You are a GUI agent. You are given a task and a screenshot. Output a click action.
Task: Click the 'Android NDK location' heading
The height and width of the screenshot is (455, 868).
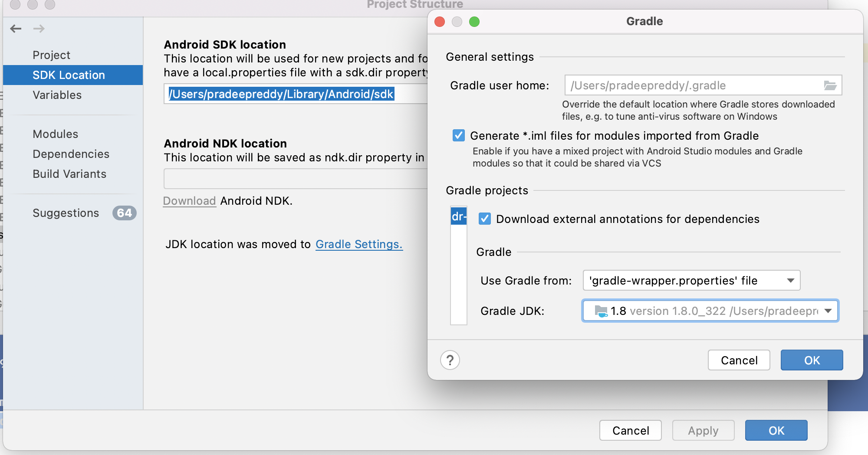[x=225, y=144]
